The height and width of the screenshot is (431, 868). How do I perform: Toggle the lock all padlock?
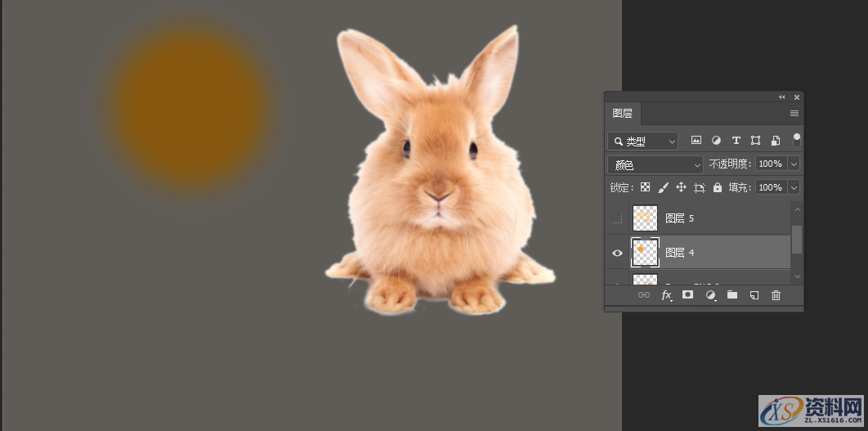point(717,187)
